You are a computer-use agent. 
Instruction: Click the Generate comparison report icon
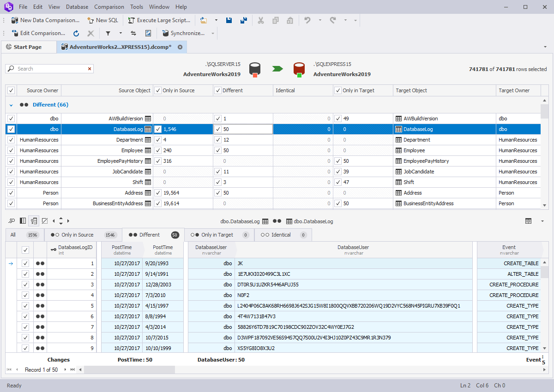tap(148, 33)
